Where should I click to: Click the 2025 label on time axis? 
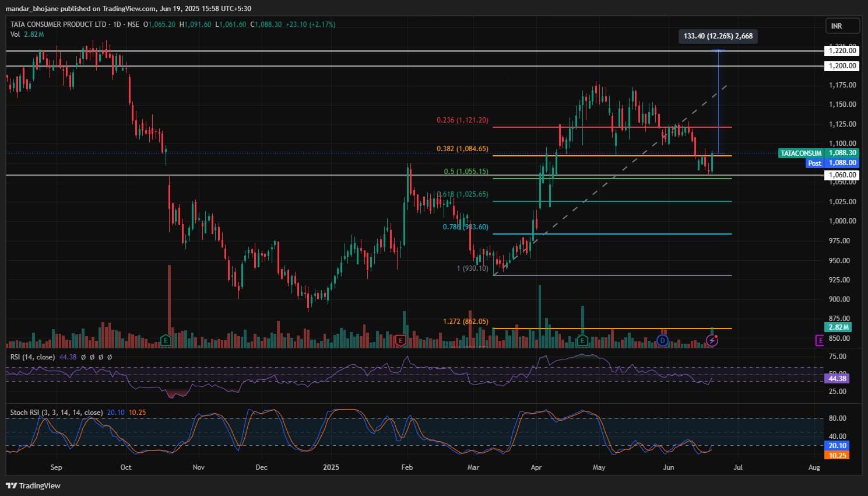click(x=331, y=467)
